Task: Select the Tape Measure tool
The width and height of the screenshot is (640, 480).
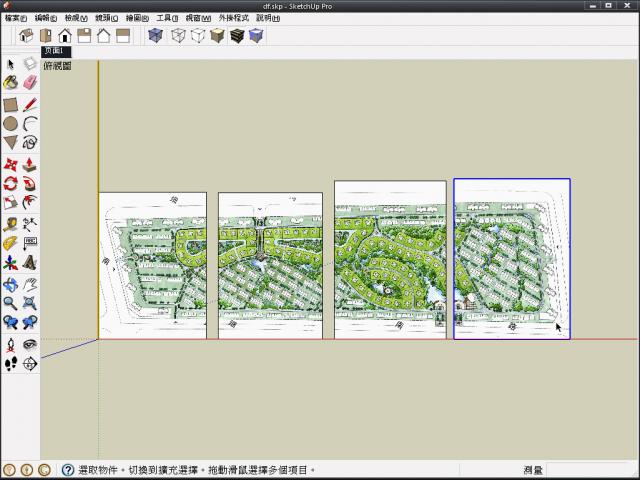Action: click(x=10, y=224)
